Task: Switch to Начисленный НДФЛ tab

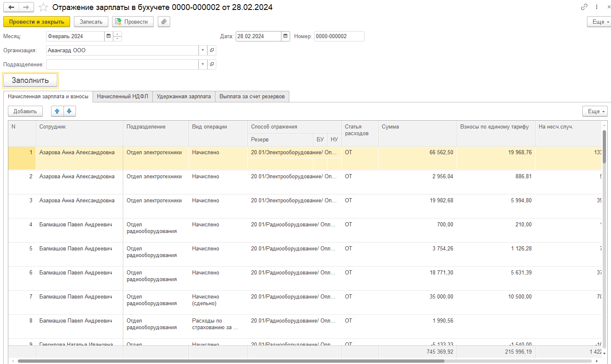Action: (x=122, y=96)
